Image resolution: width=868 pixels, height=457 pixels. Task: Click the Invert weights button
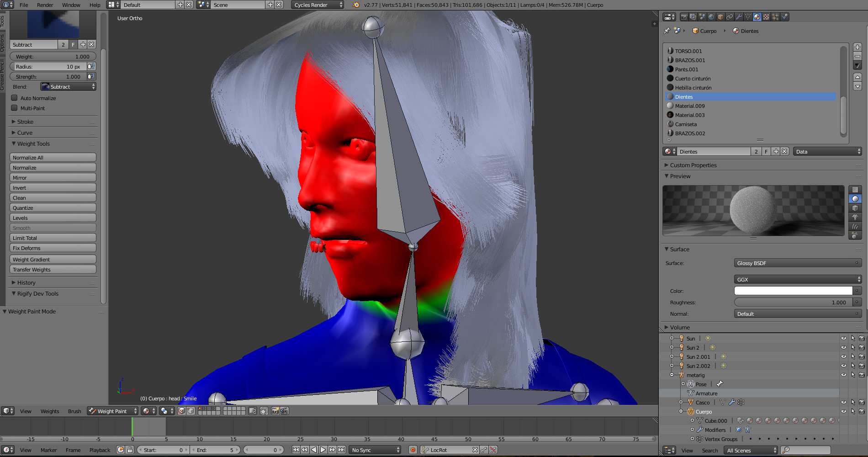53,187
